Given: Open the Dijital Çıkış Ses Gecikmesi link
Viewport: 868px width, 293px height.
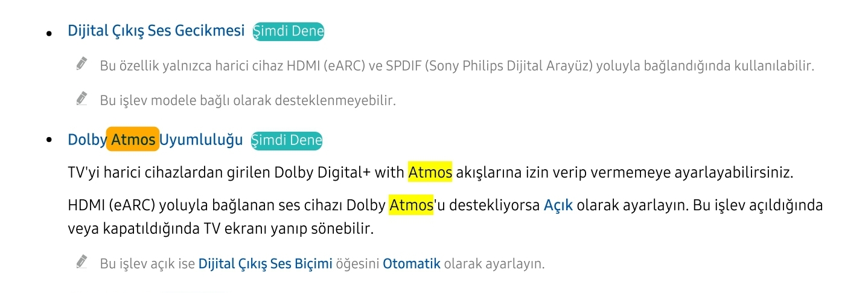Looking at the screenshot, I should pos(156,31).
